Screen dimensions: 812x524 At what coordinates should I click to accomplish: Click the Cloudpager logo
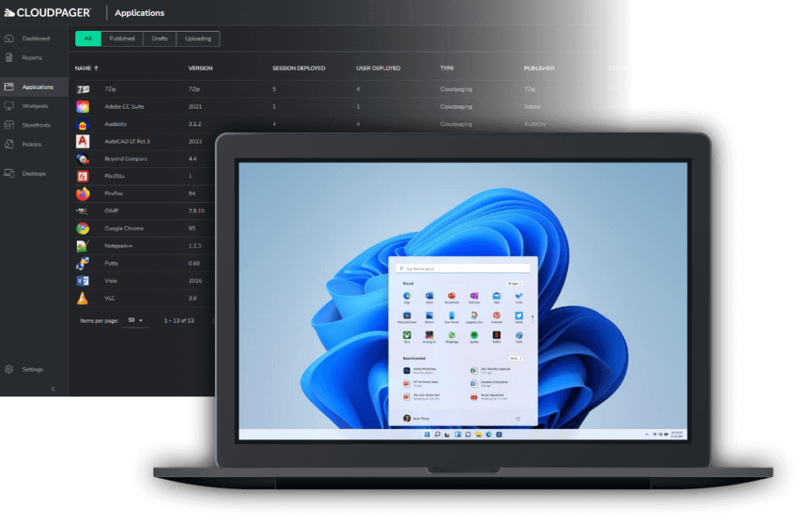point(48,13)
